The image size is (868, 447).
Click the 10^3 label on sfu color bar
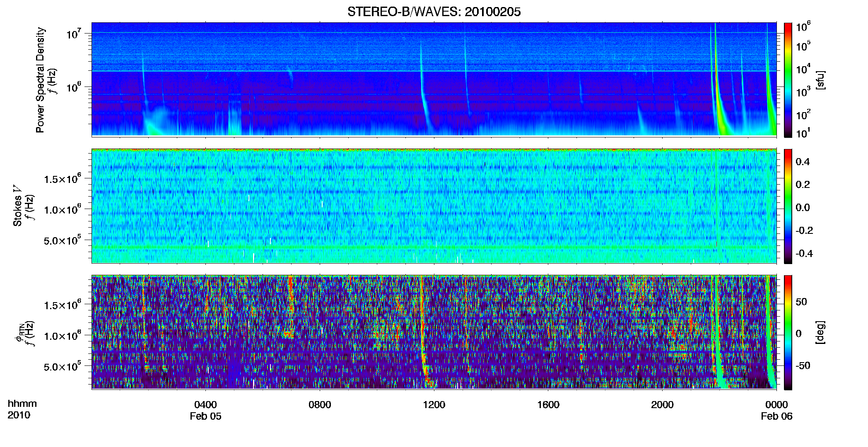click(803, 91)
